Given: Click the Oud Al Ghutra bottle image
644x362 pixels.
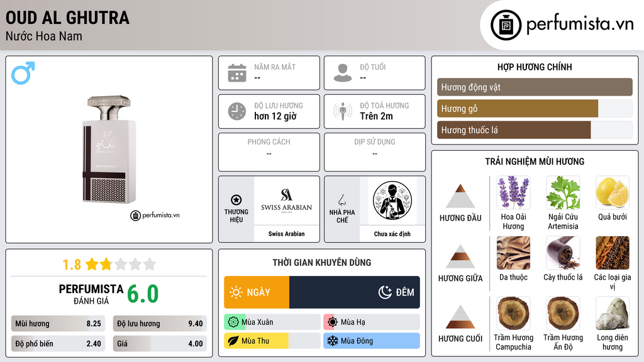Looking at the screenshot, I should click(109, 150).
